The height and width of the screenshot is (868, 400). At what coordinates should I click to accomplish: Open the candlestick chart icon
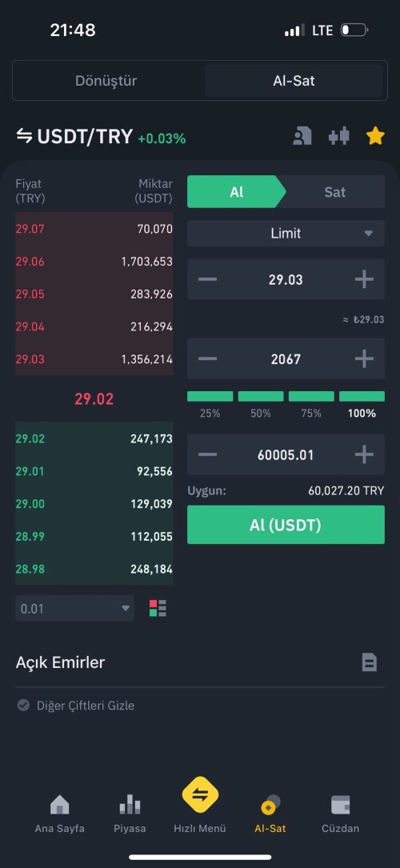coord(338,136)
